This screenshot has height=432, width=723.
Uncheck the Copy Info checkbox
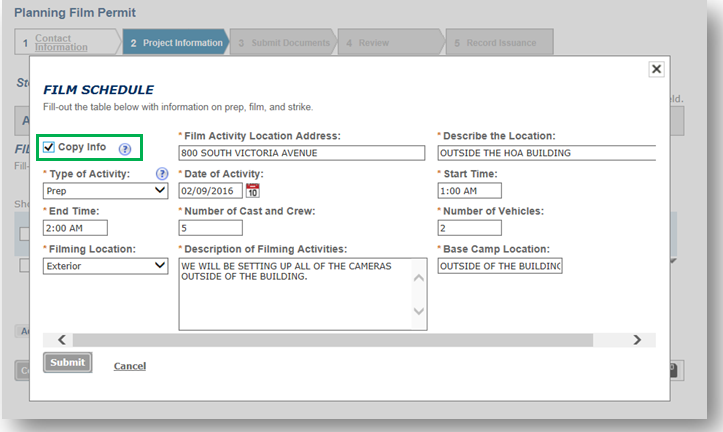tap(48, 148)
